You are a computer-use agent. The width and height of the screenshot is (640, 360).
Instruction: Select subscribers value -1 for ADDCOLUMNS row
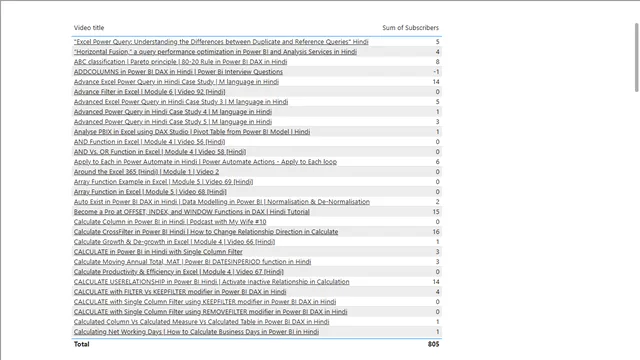436,72
